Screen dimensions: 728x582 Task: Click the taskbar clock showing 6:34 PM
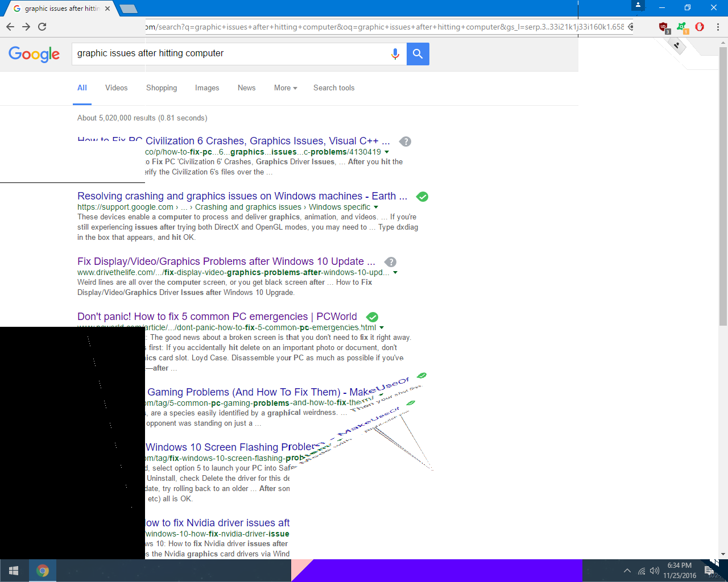(x=680, y=571)
